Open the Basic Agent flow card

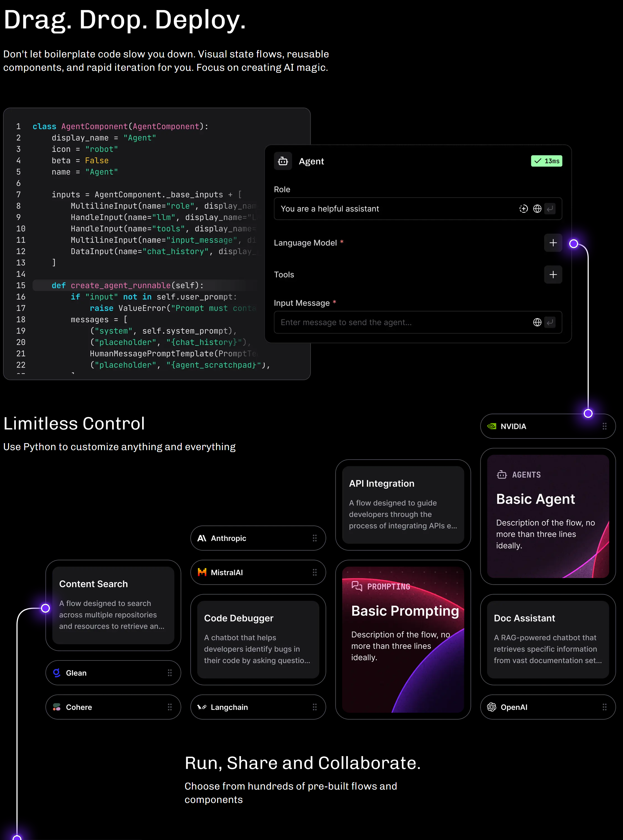click(548, 516)
